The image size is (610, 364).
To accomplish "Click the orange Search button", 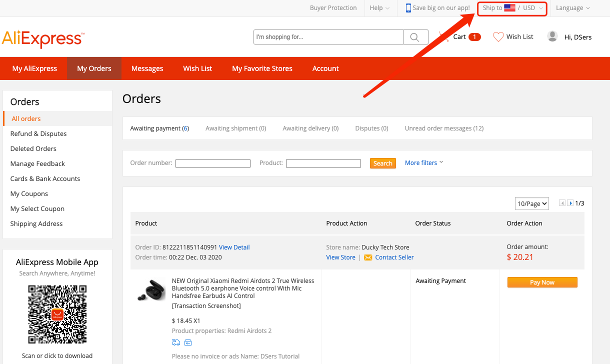I will (383, 163).
